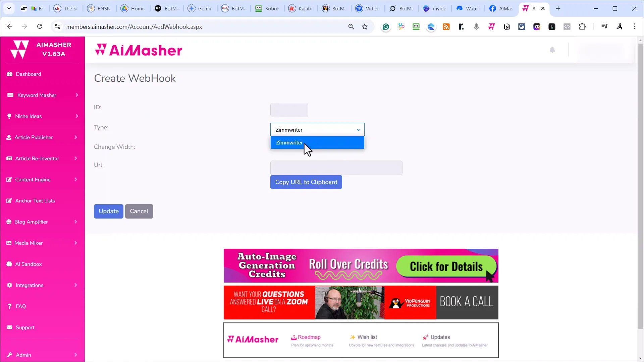The width and height of the screenshot is (644, 362).
Task: Click the Url input field
Action: click(336, 168)
